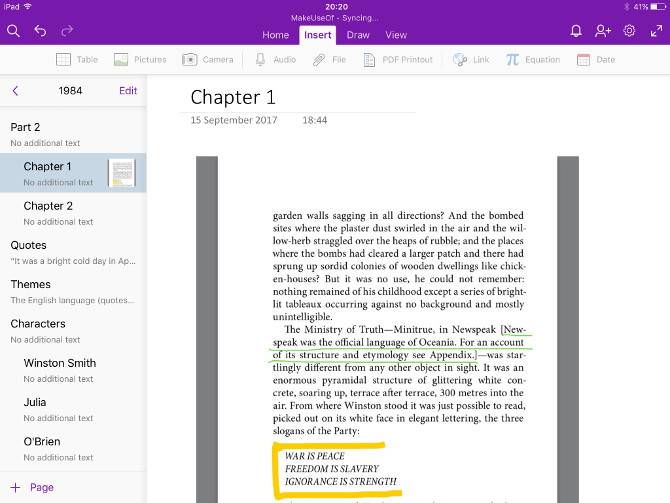Record Audio into the page
The image size is (670, 503).
[276, 59]
